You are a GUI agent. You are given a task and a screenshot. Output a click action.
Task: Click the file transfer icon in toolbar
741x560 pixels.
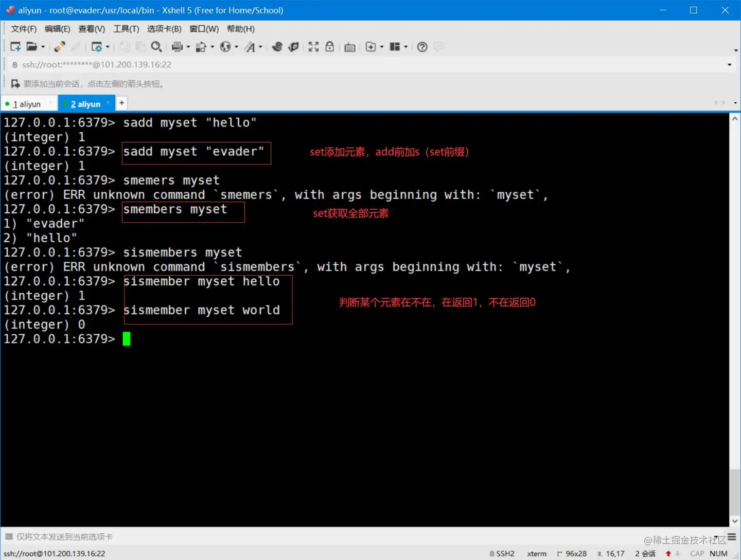[201, 47]
